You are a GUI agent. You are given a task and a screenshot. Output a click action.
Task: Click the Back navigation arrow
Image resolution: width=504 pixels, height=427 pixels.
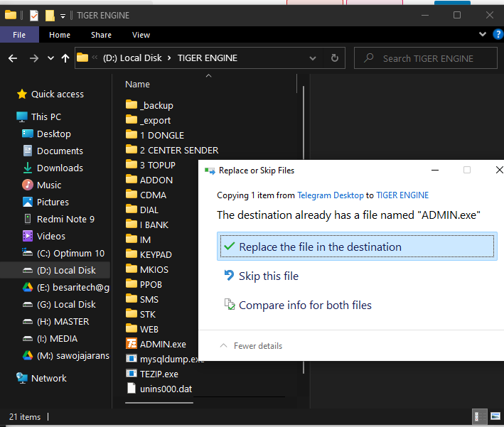pos(14,58)
